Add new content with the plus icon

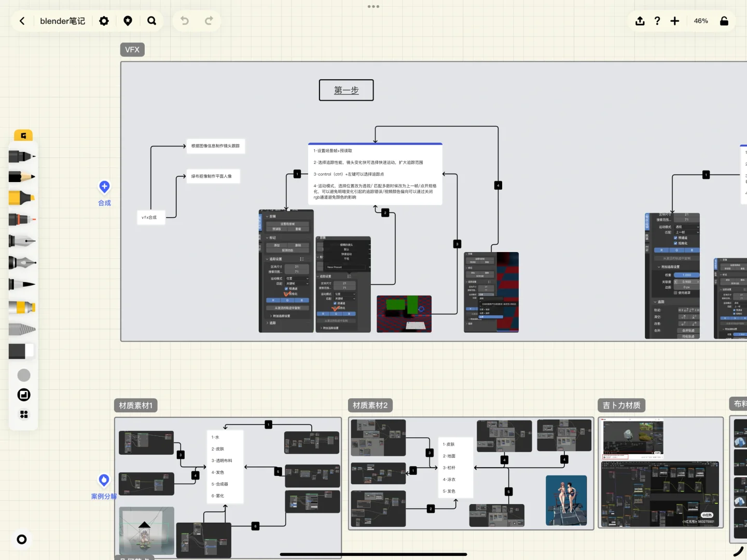674,21
